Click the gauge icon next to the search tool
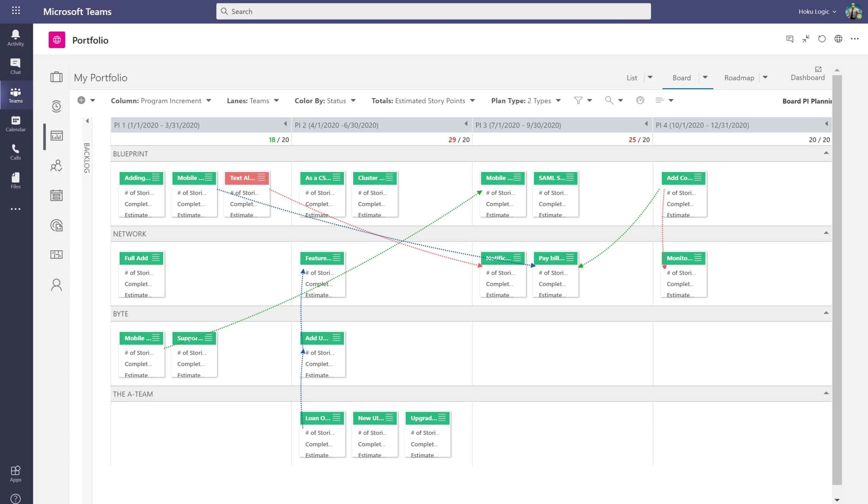 pos(640,100)
